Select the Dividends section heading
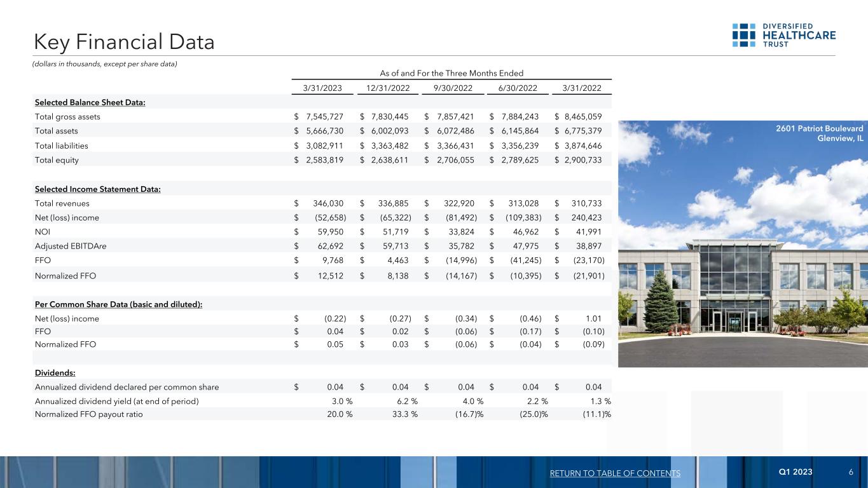 [55, 373]
